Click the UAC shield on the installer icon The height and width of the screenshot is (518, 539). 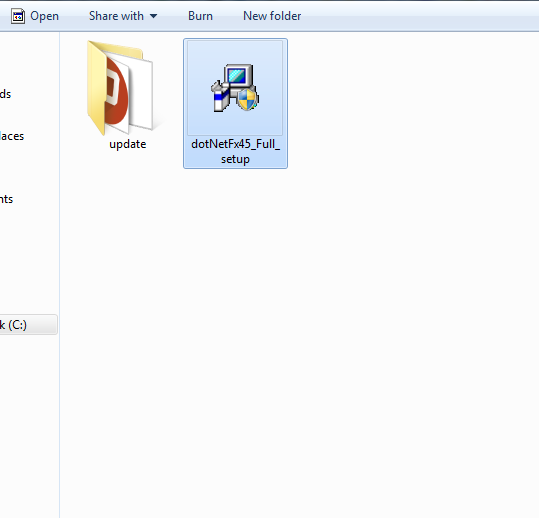[x=248, y=100]
